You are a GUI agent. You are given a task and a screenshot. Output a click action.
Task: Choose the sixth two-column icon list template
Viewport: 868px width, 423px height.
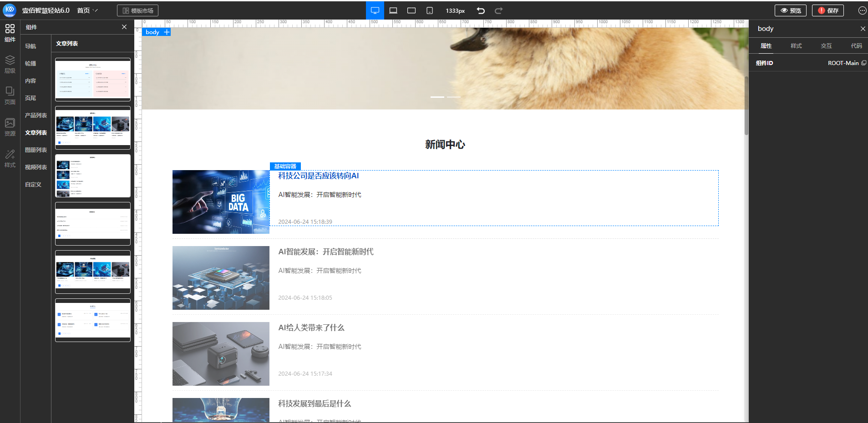pos(93,320)
